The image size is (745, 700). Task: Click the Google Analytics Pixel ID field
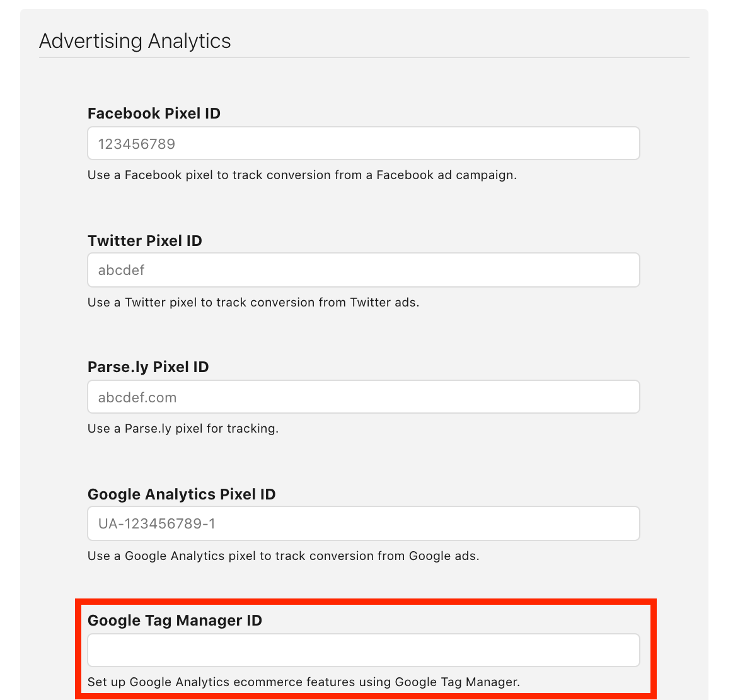(363, 523)
